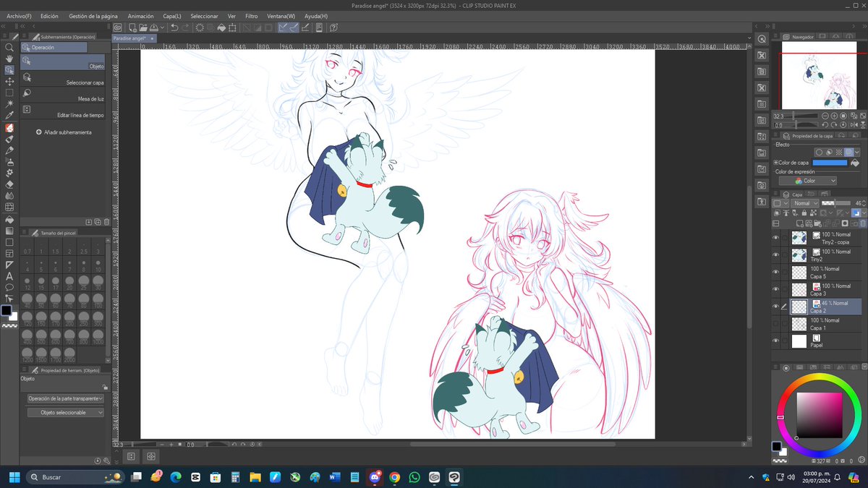Select the Objeto subtool
The width and height of the screenshot is (868, 488).
(63, 63)
